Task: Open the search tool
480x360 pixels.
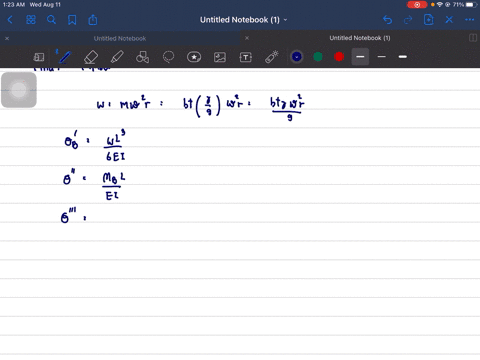Action: point(51,20)
